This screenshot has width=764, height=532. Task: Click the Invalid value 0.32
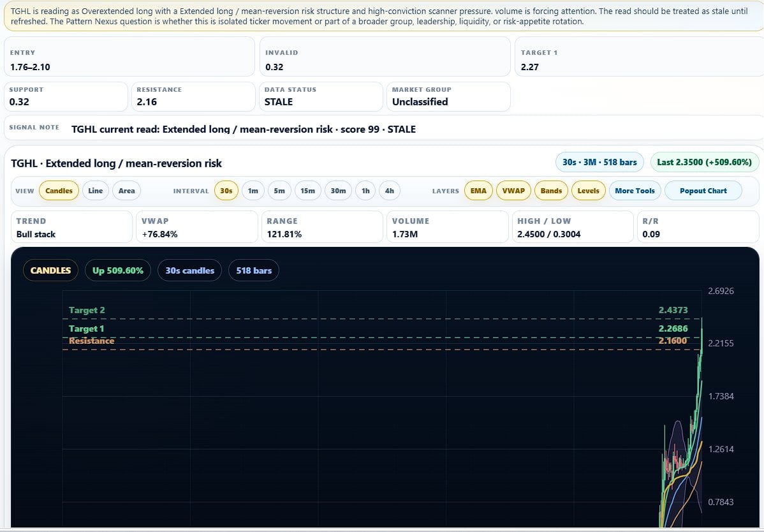274,67
